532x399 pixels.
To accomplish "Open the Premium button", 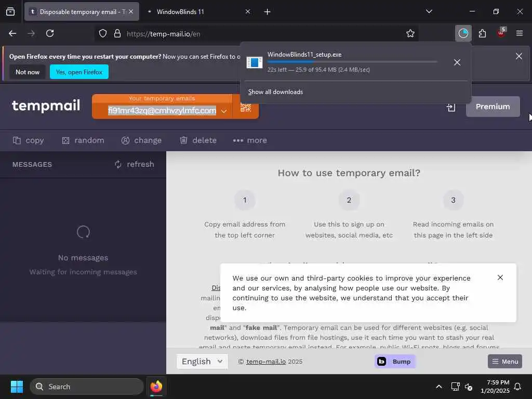I will click(x=493, y=107).
